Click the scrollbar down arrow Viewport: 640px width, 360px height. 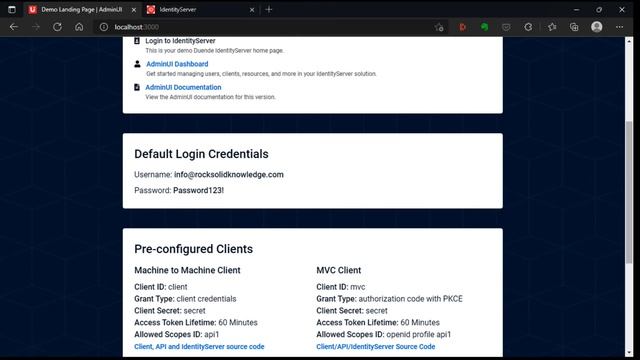click(x=629, y=352)
